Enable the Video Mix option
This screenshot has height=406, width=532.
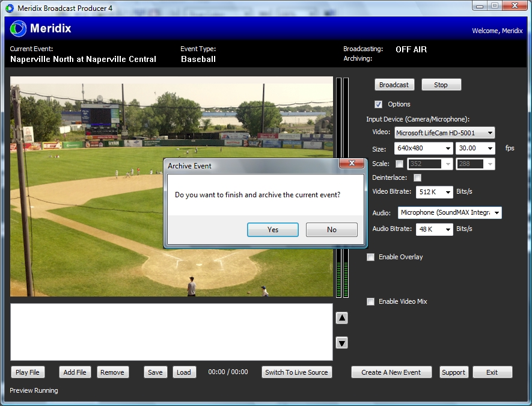point(371,301)
